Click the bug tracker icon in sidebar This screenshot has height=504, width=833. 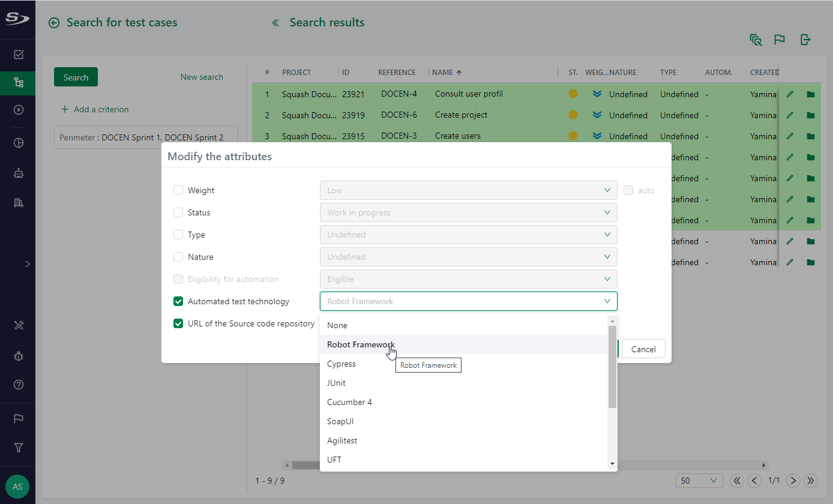[x=18, y=356]
